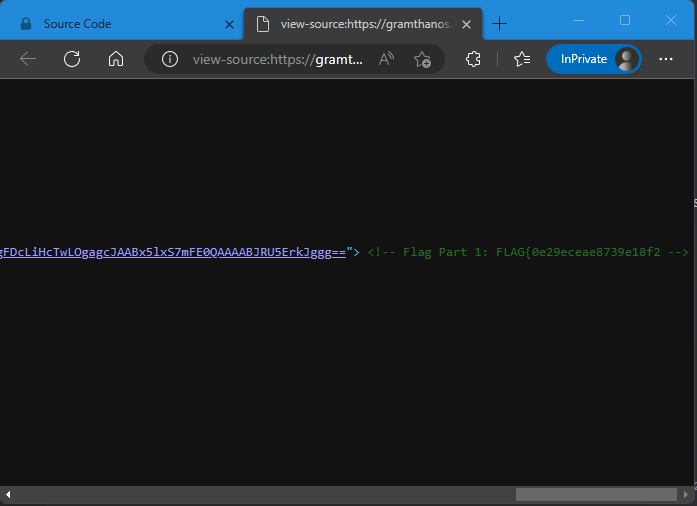Reload the page with Refresh icon
Screen dimensions: 697x506
(x=72, y=59)
